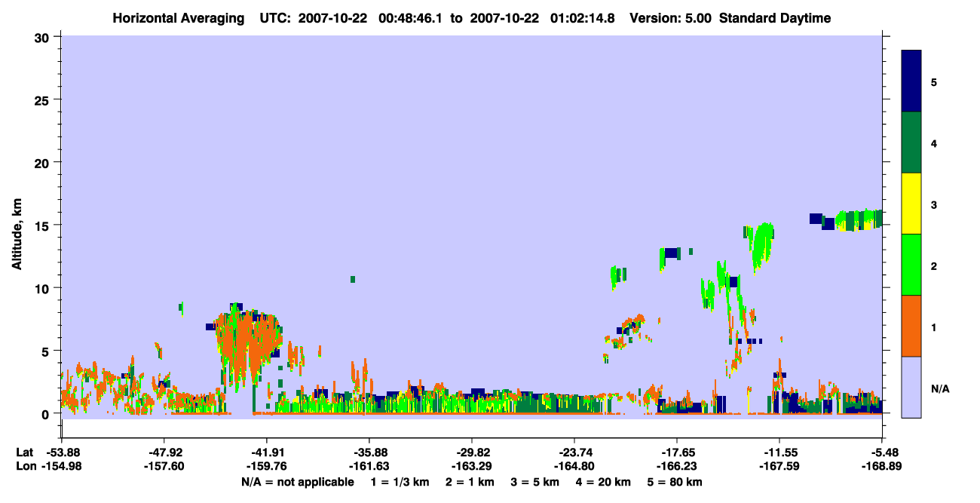Click the 'Lon' row label
Viewport: 980px width, 503px height.
click(x=25, y=466)
